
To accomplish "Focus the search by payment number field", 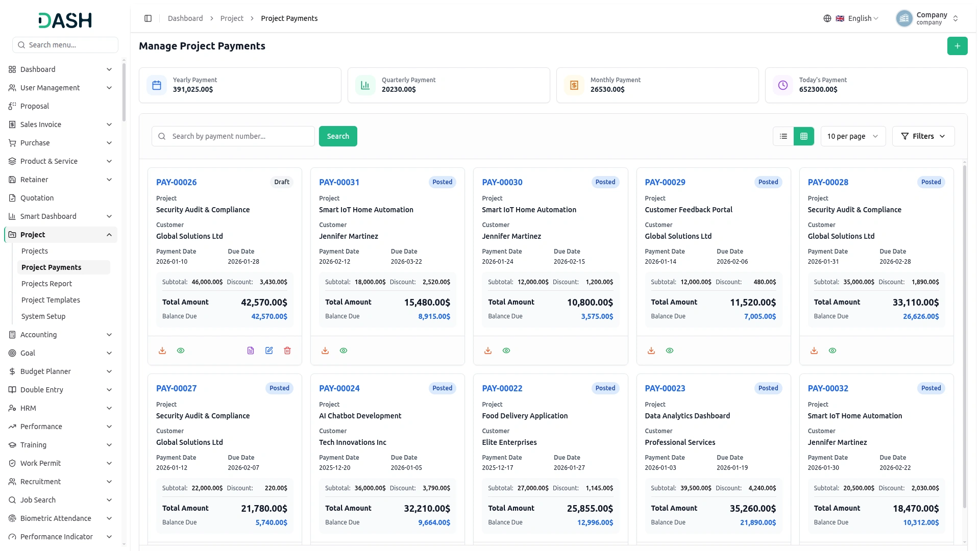I will click(233, 136).
